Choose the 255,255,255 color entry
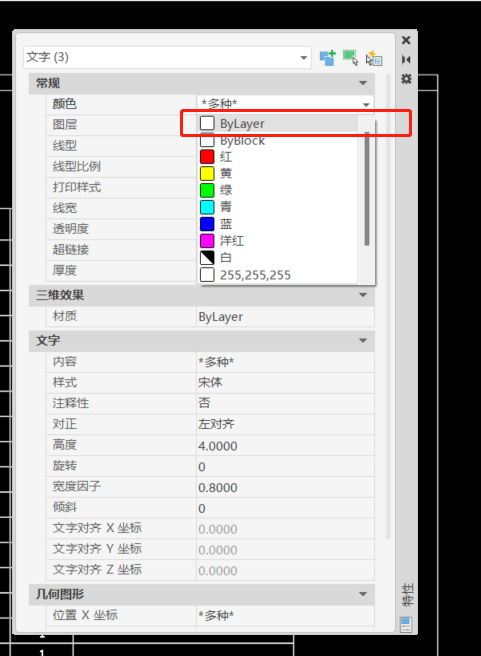 (x=278, y=275)
